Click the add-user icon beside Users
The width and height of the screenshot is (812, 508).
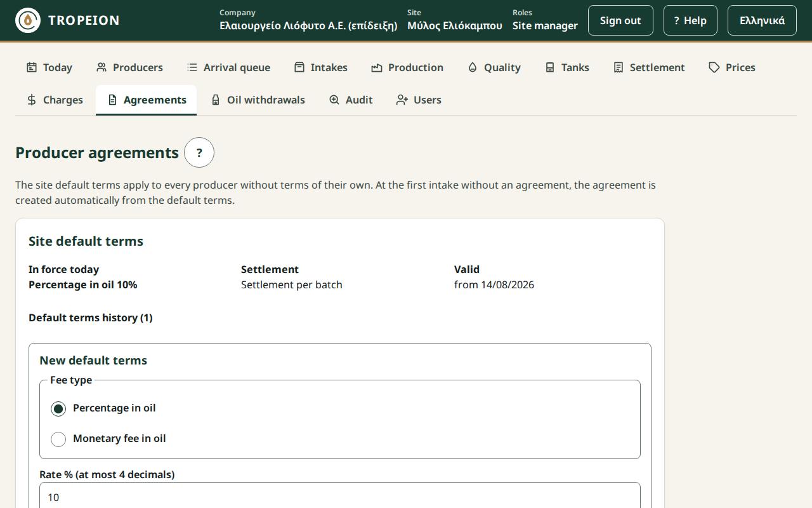(x=402, y=100)
